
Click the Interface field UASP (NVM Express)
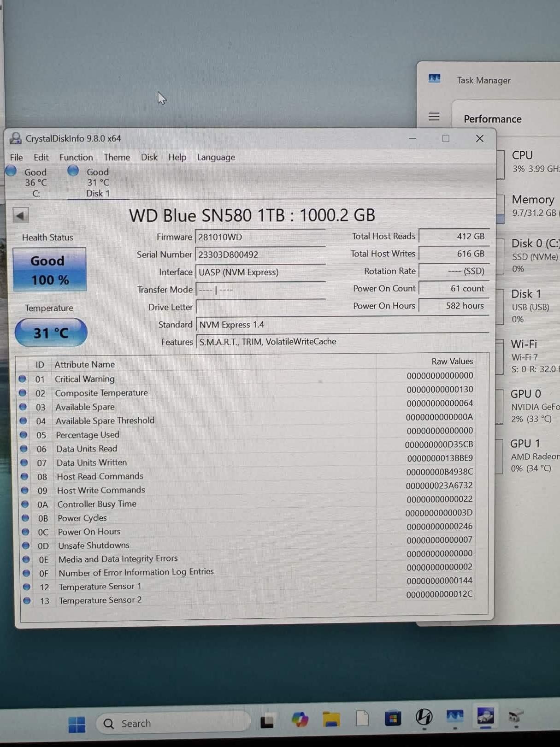click(x=260, y=272)
